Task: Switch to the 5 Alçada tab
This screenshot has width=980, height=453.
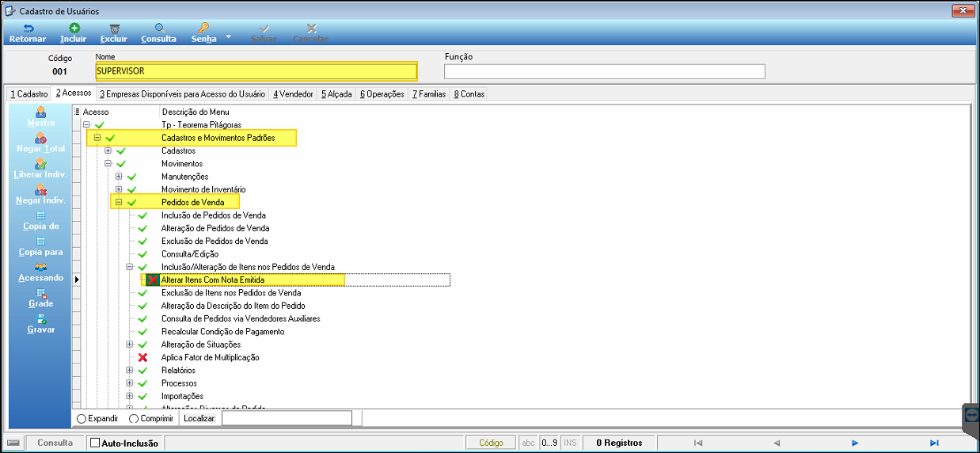Action: (336, 93)
